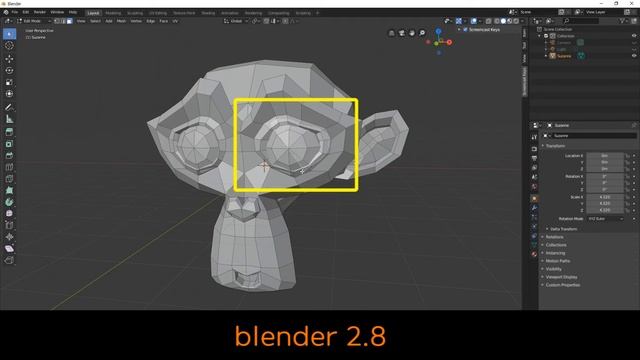Screen dimensions: 640x360
Task: Click the zoom magnifier viewport navigation icon
Action: coord(422,33)
